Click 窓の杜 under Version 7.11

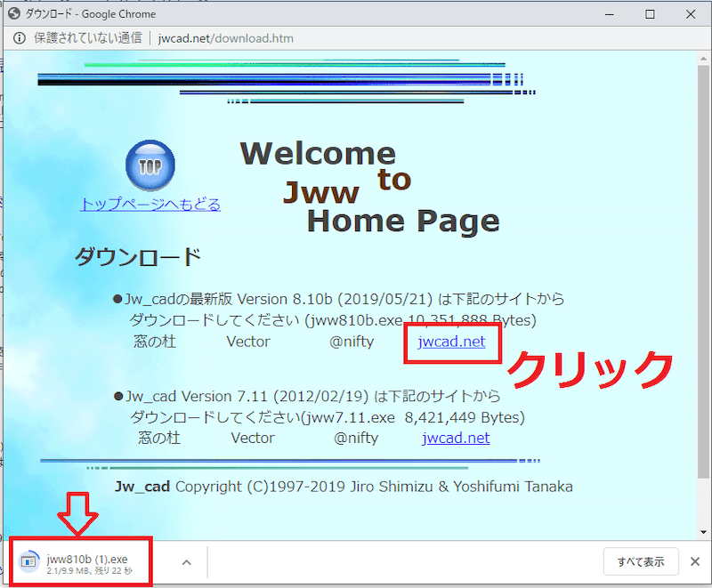159,438
